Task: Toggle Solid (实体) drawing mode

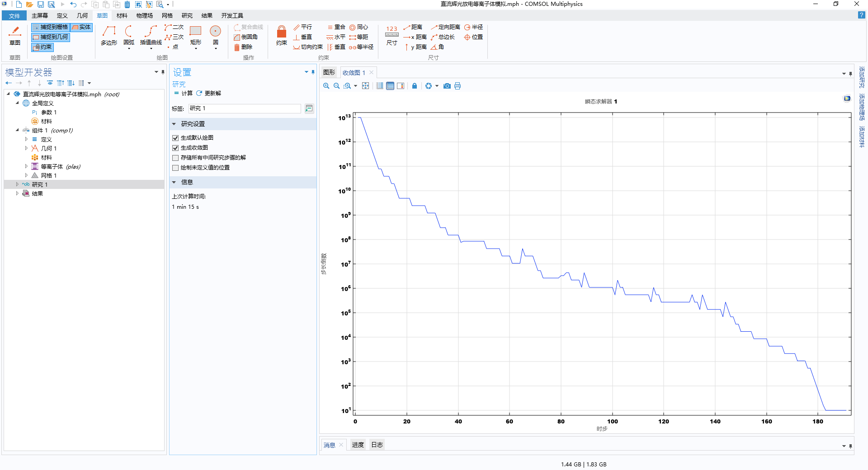Action: tap(81, 27)
